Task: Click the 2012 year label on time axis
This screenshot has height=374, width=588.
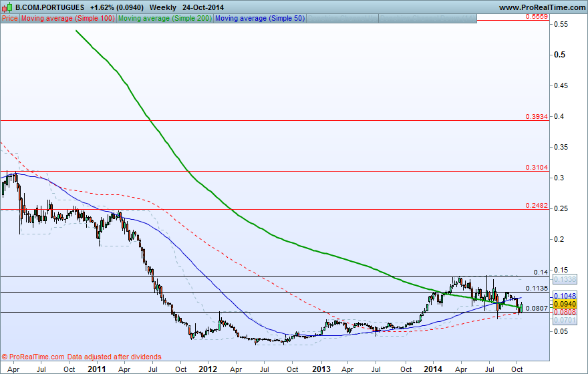Action: (x=208, y=369)
